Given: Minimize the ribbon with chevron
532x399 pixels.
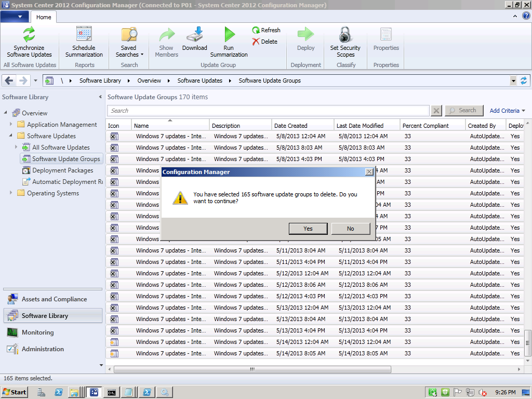Looking at the screenshot, I should pyautogui.click(x=515, y=16).
